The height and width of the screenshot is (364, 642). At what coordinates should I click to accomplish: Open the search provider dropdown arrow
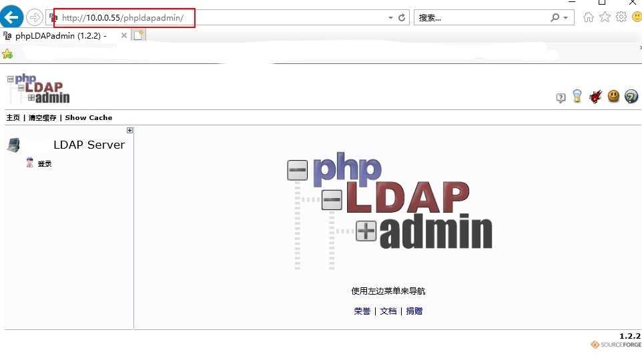tap(566, 18)
